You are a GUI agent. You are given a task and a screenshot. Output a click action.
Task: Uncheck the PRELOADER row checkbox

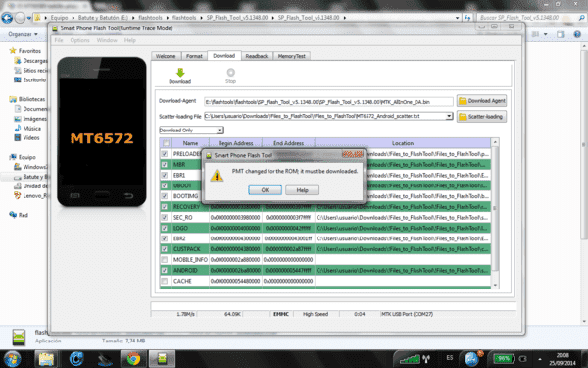point(165,154)
